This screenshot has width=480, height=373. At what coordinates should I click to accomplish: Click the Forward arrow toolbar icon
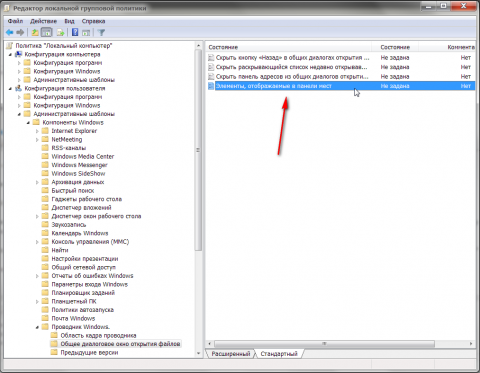20,32
